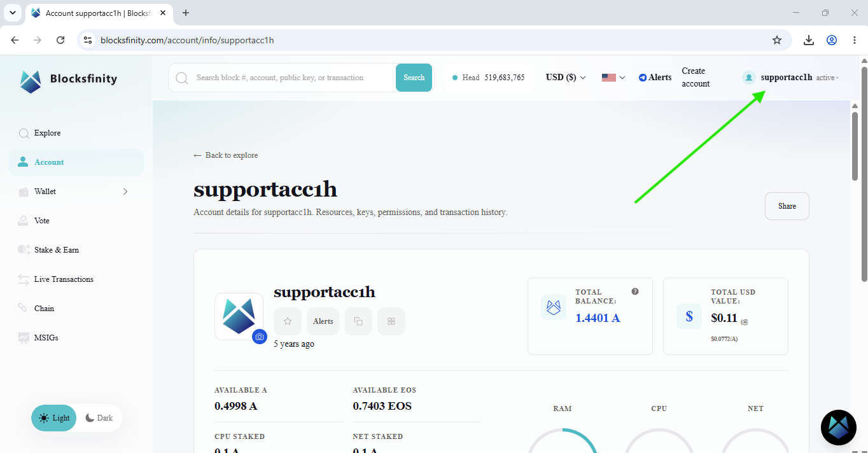Click the total balance help question icon

634,291
